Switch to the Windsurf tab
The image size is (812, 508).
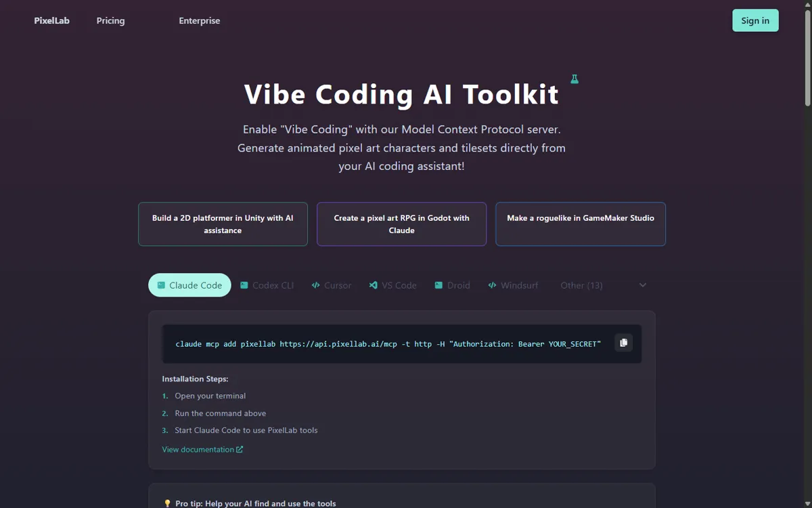tap(513, 285)
